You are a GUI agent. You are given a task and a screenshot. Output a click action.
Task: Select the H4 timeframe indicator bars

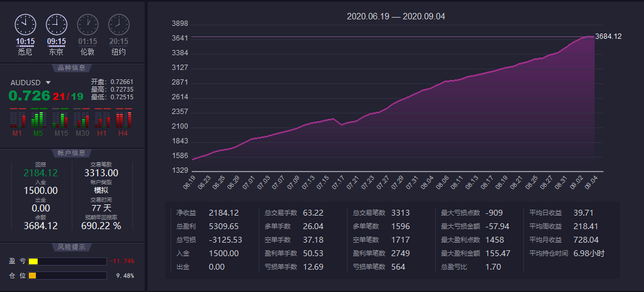coord(122,119)
